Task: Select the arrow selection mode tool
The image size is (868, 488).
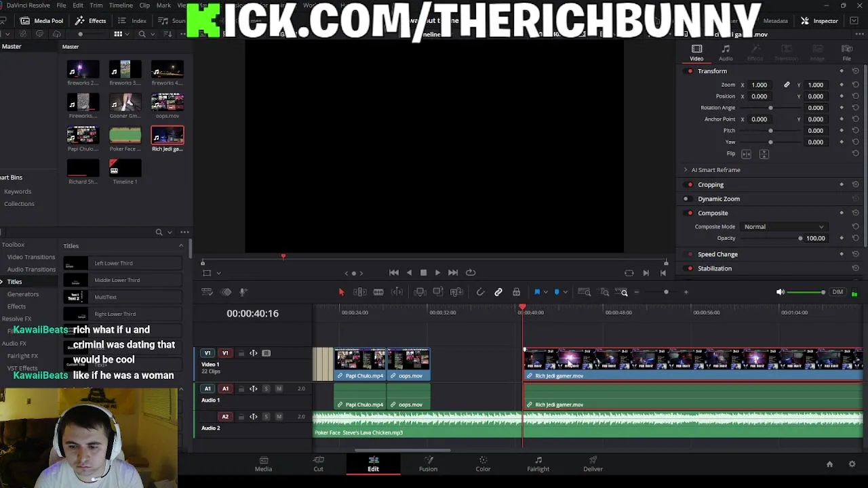Action: point(341,292)
